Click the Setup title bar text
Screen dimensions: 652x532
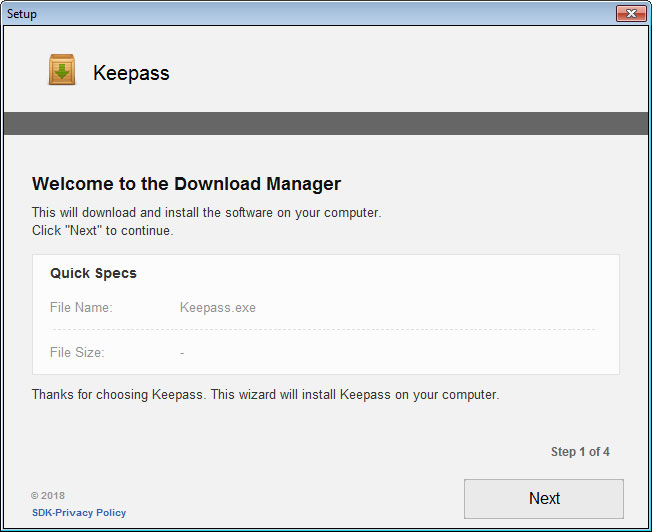click(22, 14)
